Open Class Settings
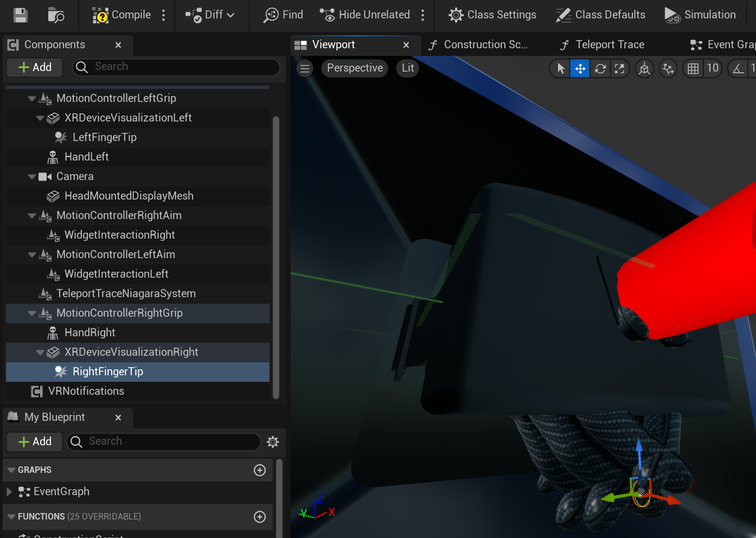This screenshot has height=538, width=756. (492, 15)
